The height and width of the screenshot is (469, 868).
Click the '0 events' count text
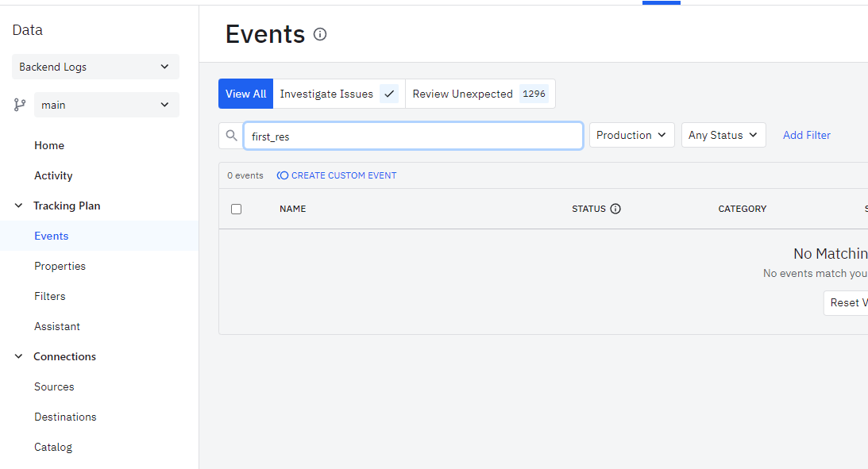click(x=245, y=175)
